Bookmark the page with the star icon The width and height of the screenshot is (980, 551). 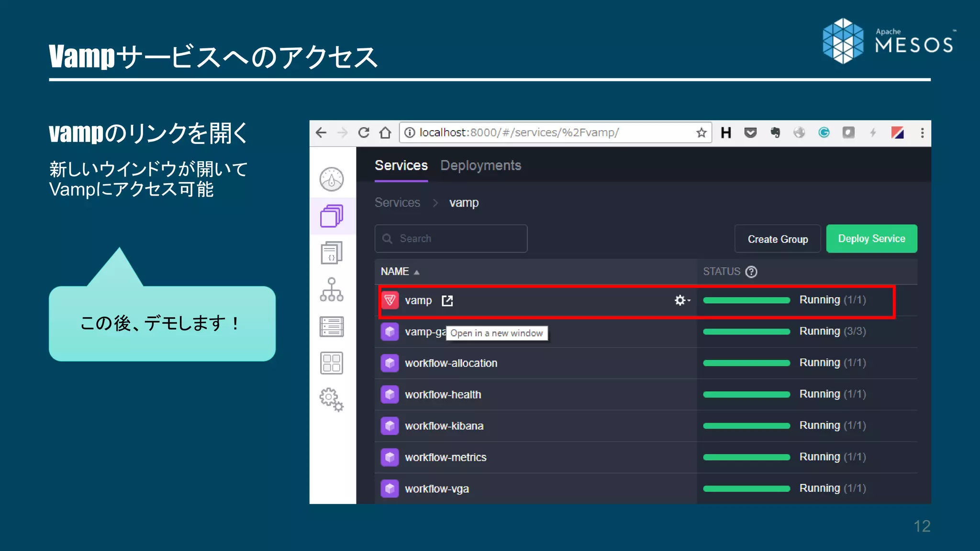point(702,132)
